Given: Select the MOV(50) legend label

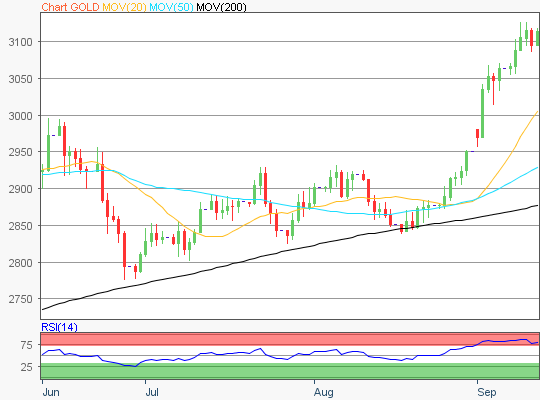Looking at the screenshot, I should tap(172, 7).
